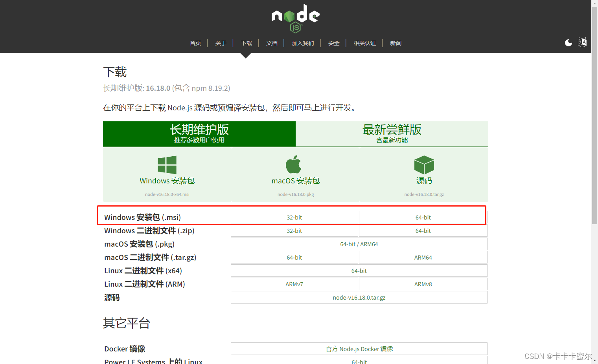Download macOS 二进制文件 (.tar.gz) ARM64

423,258
